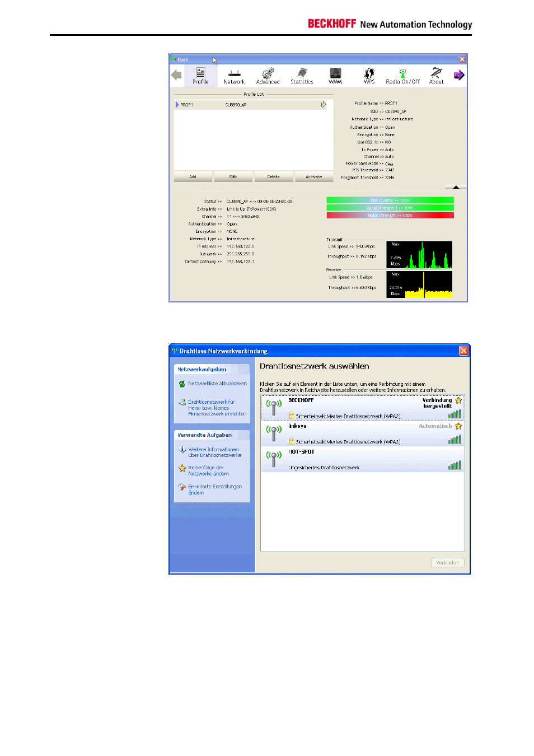The width and height of the screenshot is (534, 756).
Task: Click the lock icon on BECKHOFF entry
Action: point(291,416)
